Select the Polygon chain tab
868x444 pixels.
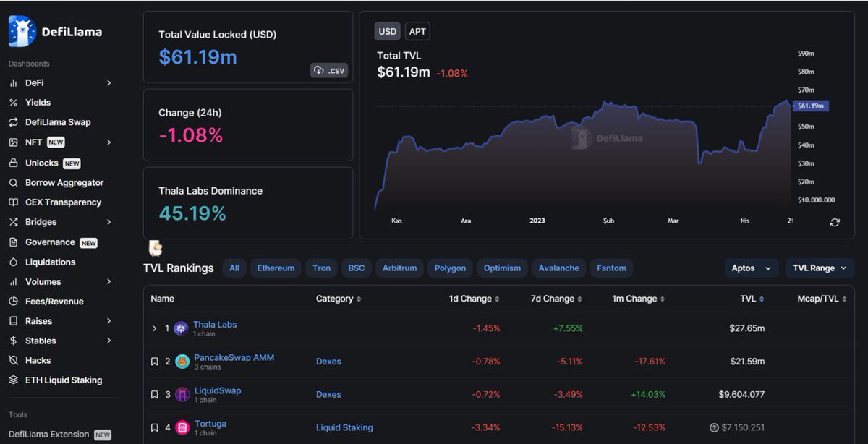pos(450,268)
